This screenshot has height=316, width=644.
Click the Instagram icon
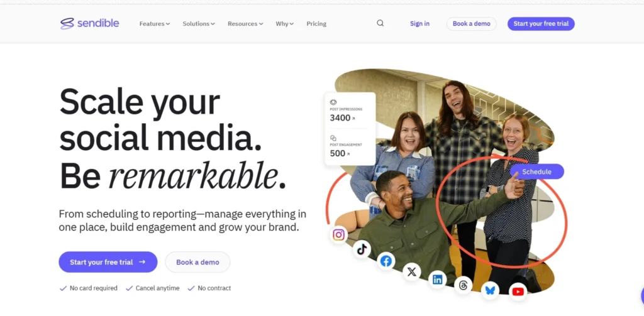coord(338,235)
